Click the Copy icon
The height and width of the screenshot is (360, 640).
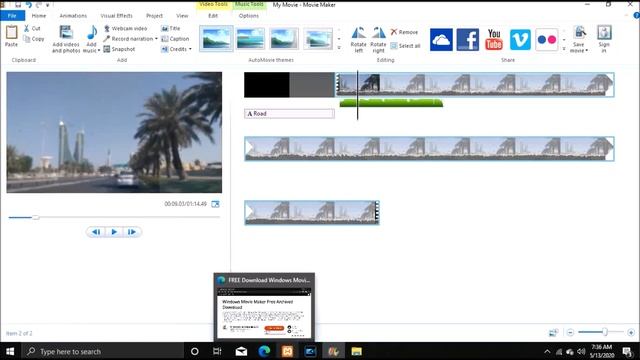[x=27, y=39]
